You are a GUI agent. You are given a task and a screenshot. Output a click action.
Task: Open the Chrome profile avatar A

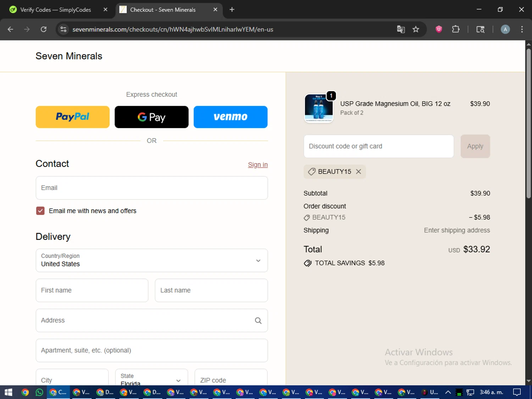[x=505, y=29]
